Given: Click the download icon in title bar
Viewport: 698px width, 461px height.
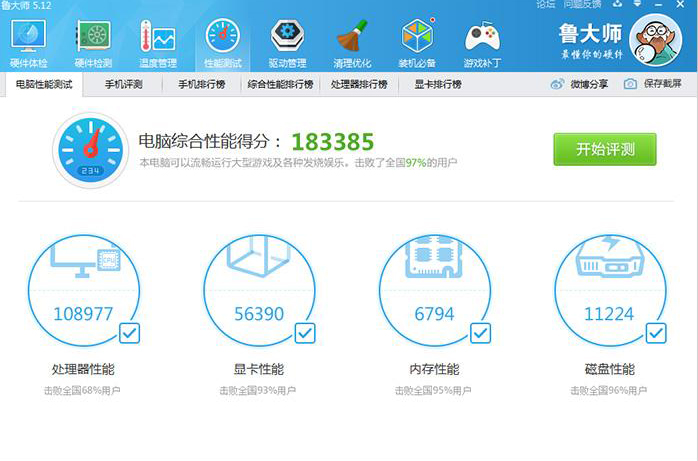Looking at the screenshot, I should pyautogui.click(x=617, y=4).
